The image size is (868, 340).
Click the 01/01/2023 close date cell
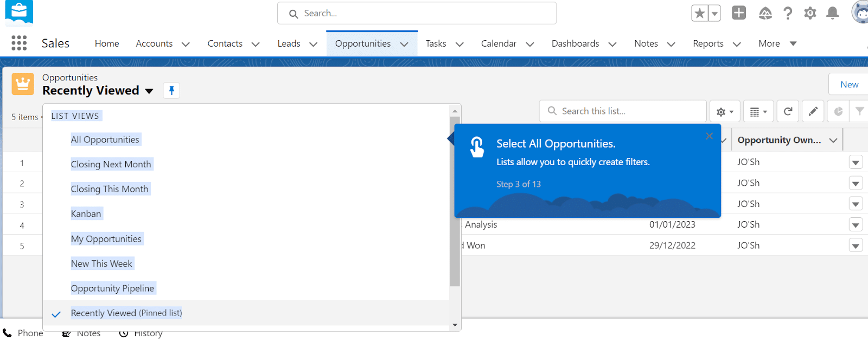click(672, 224)
